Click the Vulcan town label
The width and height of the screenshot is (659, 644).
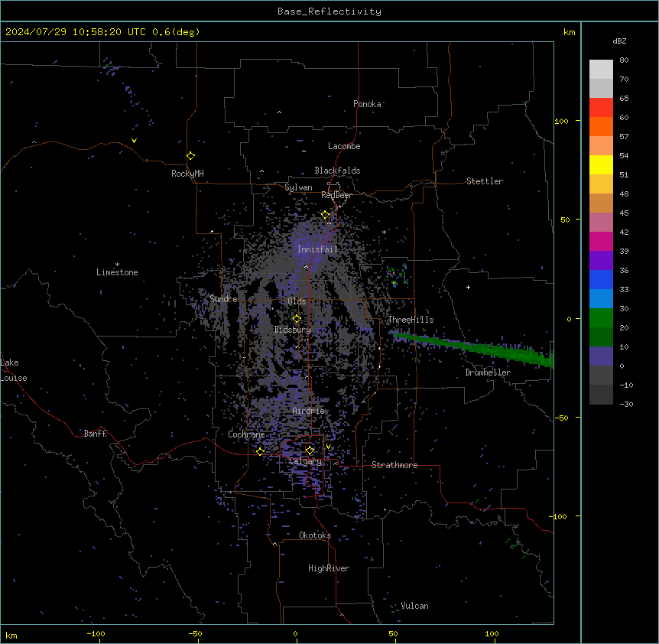pos(415,606)
